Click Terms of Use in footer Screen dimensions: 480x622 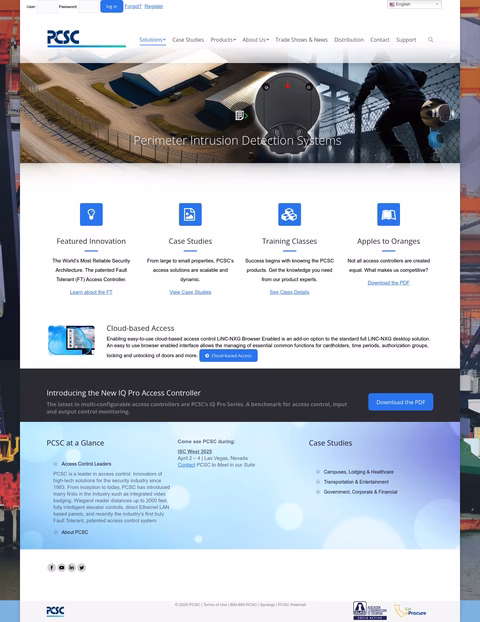215,605
